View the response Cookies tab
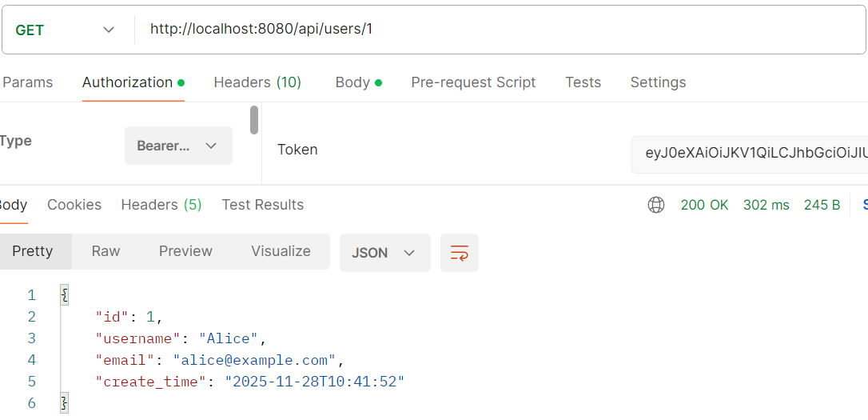The width and height of the screenshot is (868, 420). coord(74,205)
